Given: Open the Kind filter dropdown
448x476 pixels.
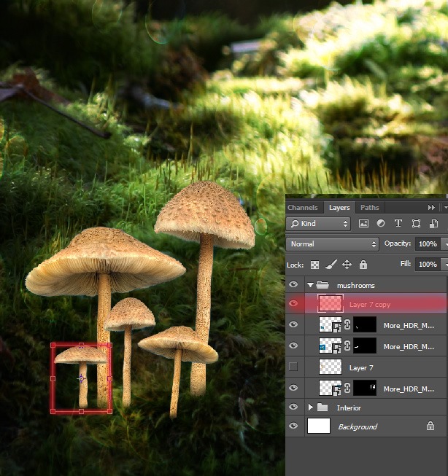Looking at the screenshot, I should [318, 224].
